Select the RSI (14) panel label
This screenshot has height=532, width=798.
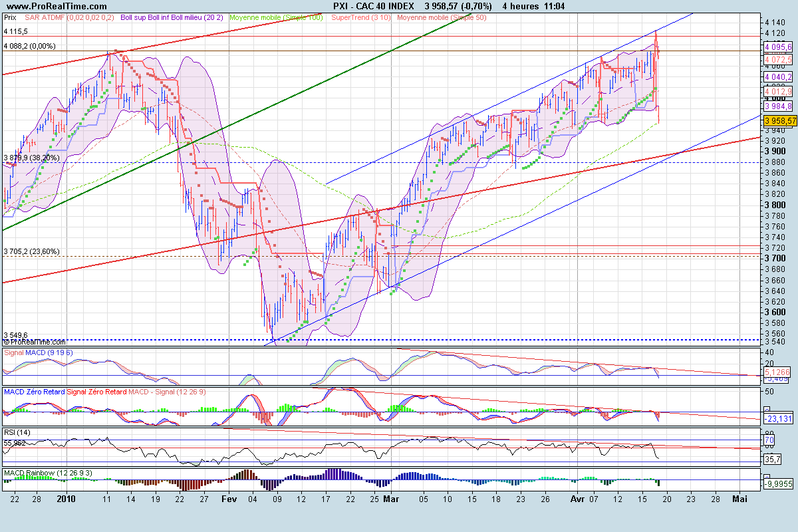(17, 432)
